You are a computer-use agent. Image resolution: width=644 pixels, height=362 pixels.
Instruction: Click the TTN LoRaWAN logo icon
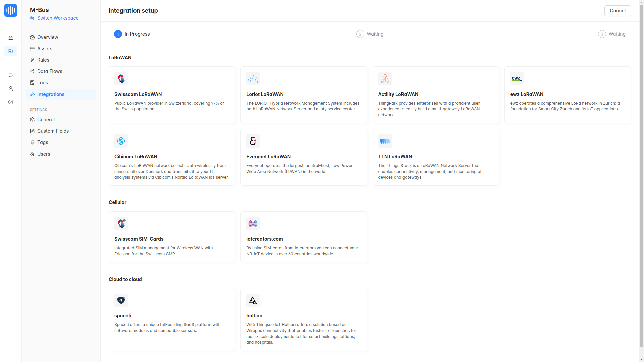pyautogui.click(x=385, y=141)
